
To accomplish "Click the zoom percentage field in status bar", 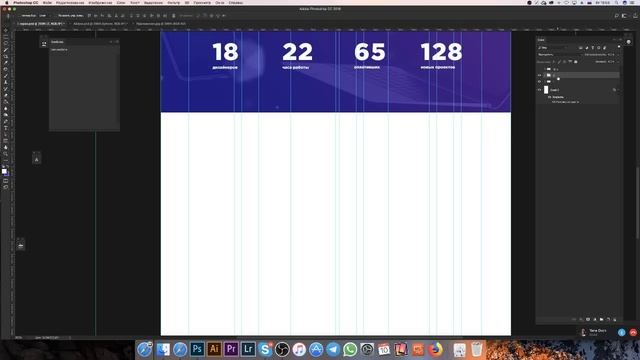I will coord(19,338).
